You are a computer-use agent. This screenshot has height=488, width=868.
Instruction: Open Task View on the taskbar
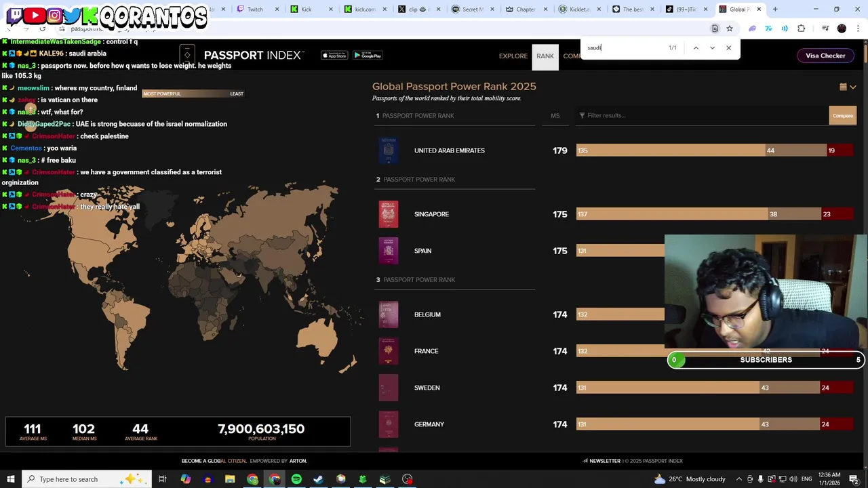click(163, 479)
